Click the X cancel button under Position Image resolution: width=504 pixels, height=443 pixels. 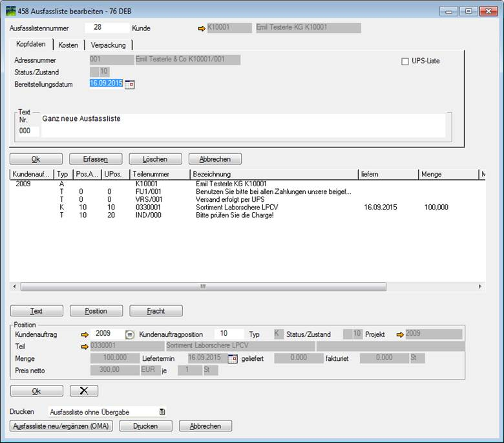(x=83, y=391)
